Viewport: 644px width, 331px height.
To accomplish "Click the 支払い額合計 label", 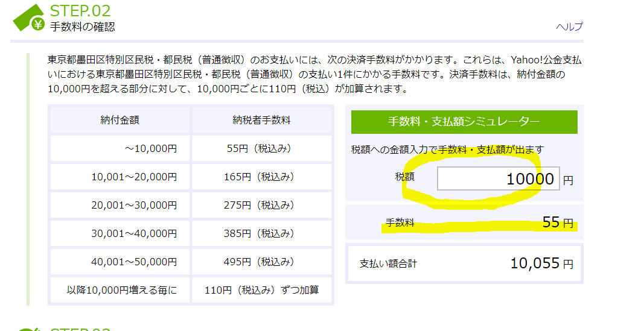I will (388, 263).
